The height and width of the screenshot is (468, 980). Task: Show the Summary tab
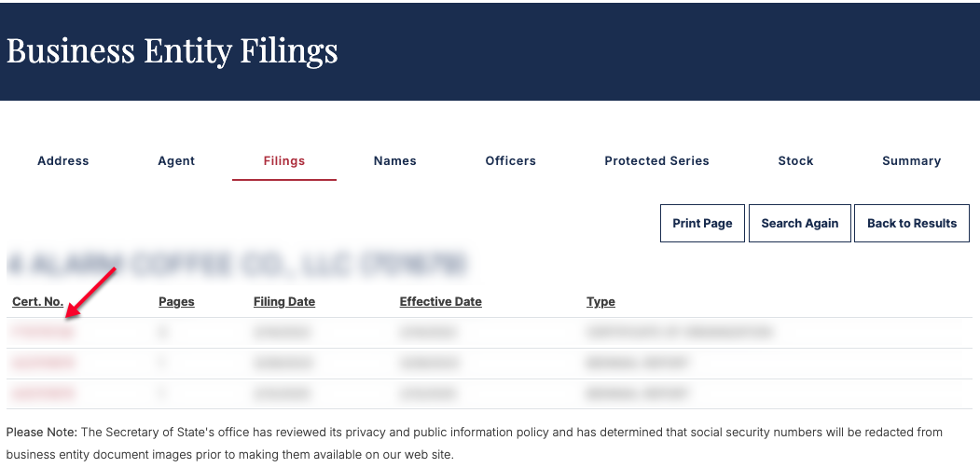[911, 160]
